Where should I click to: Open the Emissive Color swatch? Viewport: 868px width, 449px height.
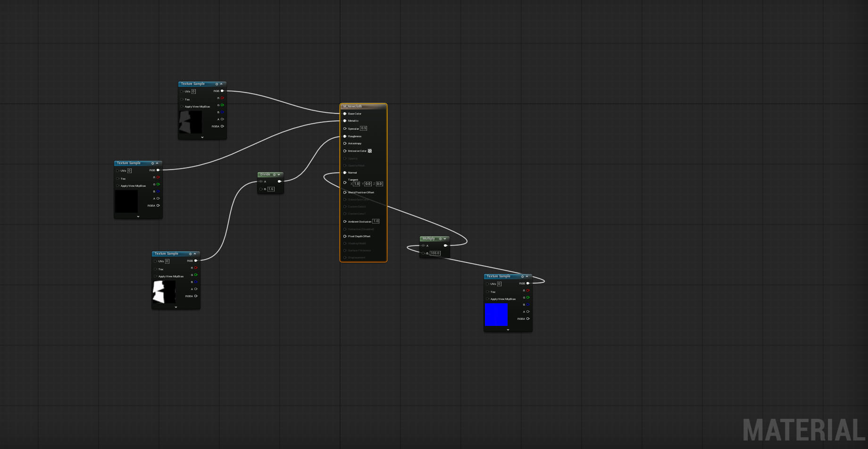[x=370, y=151]
